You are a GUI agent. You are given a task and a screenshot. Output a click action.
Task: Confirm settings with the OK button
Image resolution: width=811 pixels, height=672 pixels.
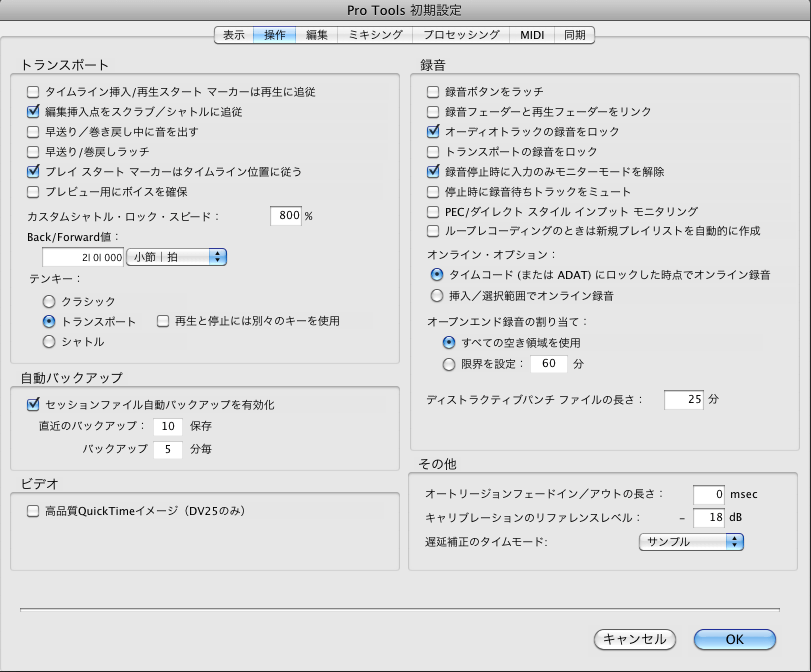[x=734, y=639]
